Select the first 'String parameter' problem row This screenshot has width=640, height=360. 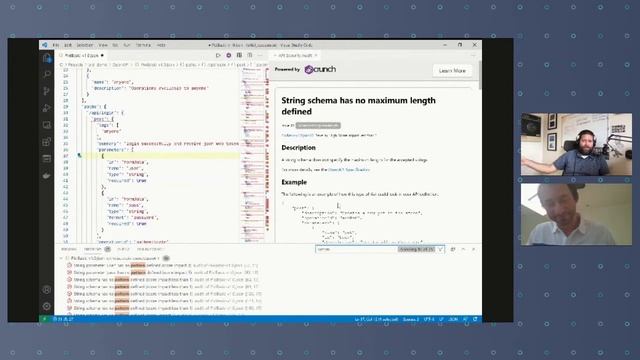(163, 265)
